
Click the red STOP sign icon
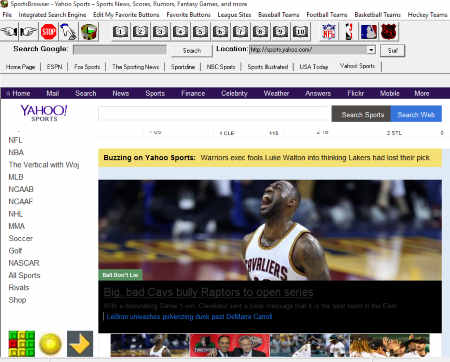pyautogui.click(x=49, y=32)
